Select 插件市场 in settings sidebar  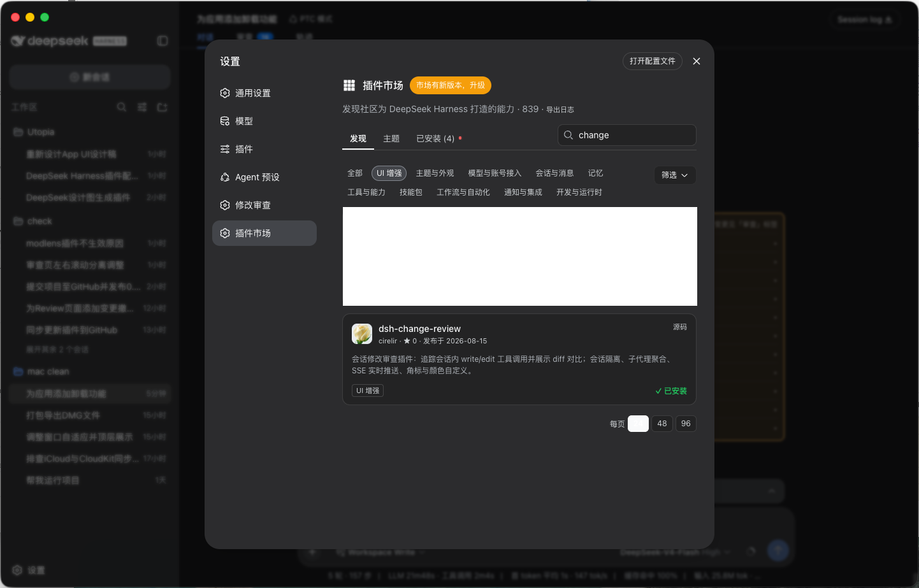[x=264, y=233]
